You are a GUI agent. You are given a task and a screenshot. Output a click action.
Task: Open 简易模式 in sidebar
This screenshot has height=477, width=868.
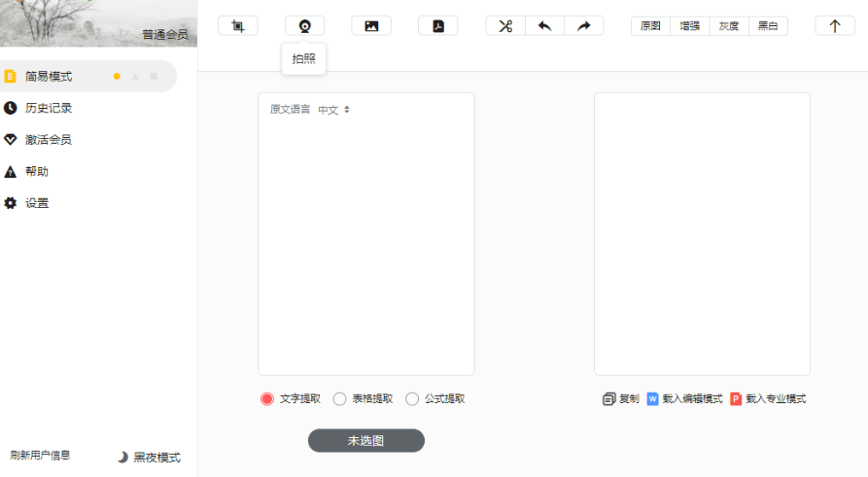tap(87, 77)
